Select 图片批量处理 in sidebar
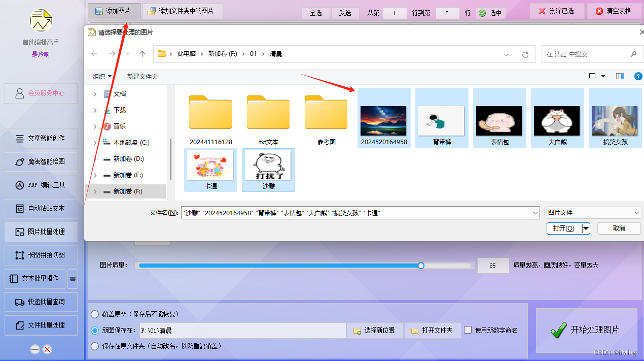Image resolution: width=644 pixels, height=361 pixels. point(41,232)
